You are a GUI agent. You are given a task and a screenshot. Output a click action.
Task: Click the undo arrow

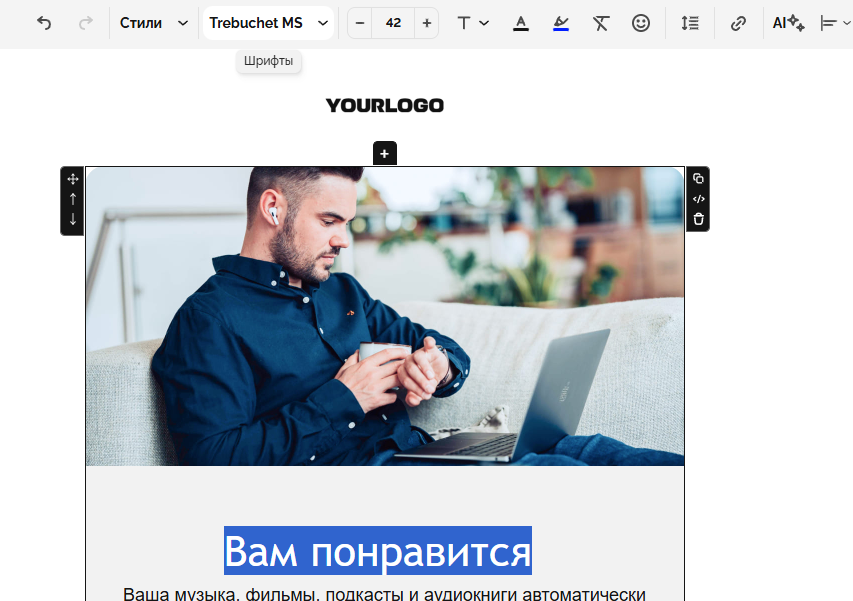click(x=44, y=23)
